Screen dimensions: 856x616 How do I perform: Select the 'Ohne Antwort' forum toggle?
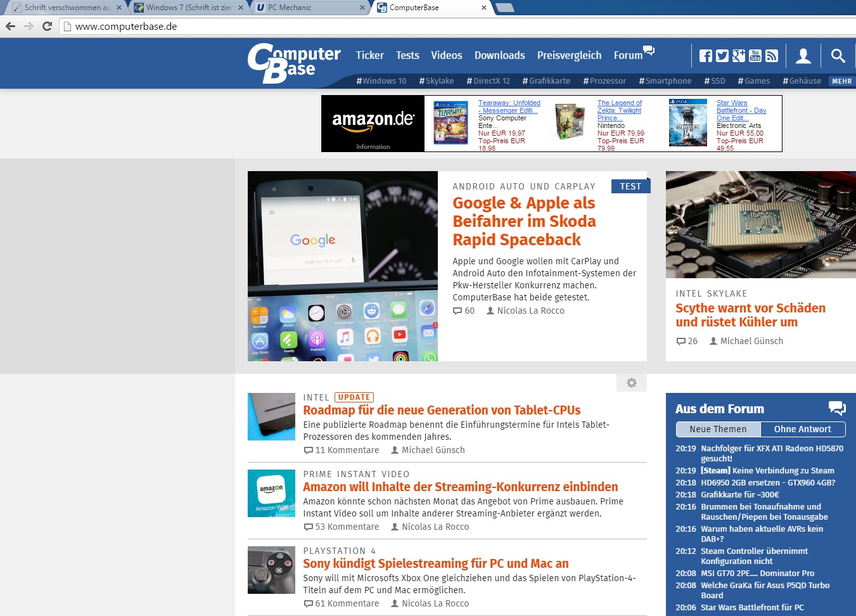pos(803,429)
